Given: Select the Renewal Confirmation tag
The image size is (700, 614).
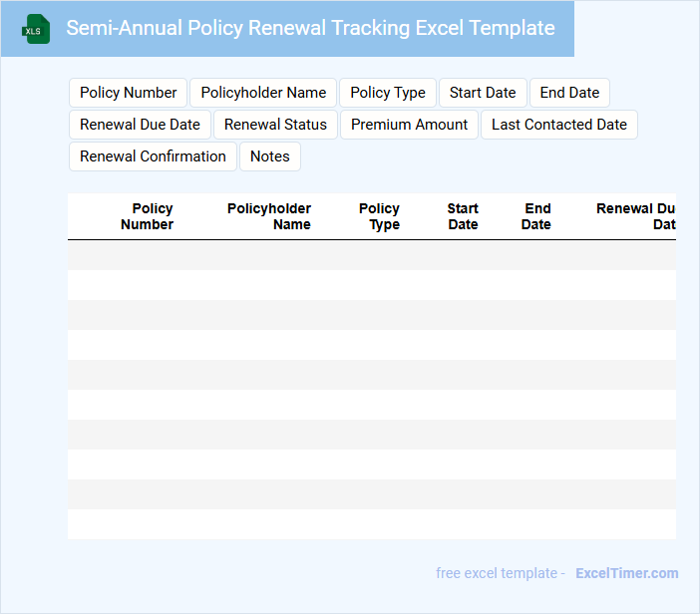Looking at the screenshot, I should pos(153,156).
